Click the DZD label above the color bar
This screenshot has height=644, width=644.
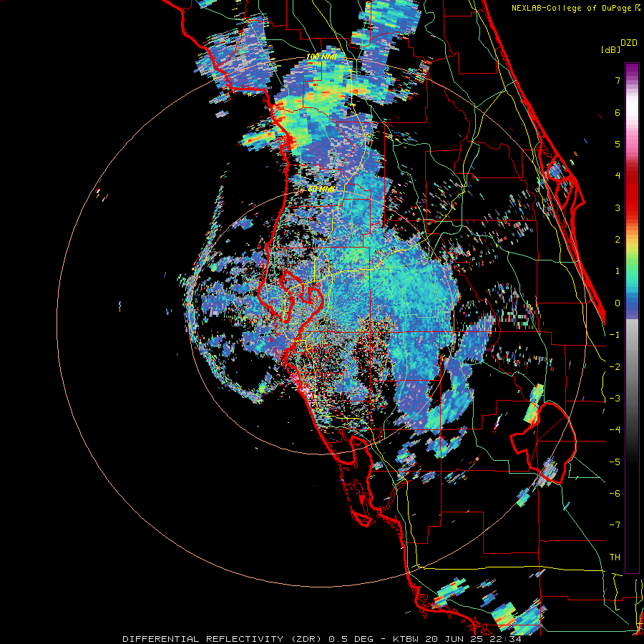629,43
